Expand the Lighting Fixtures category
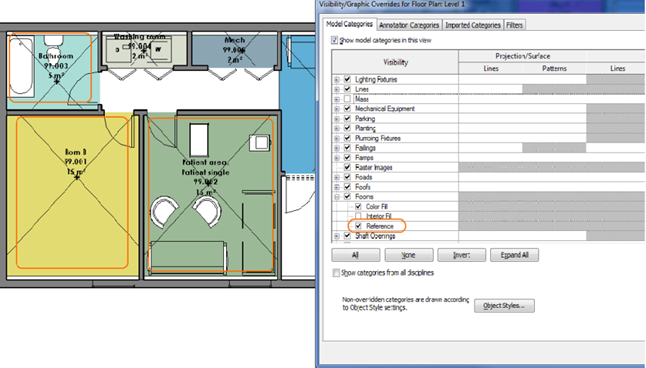Image resolution: width=646 pixels, height=368 pixels. [x=337, y=80]
